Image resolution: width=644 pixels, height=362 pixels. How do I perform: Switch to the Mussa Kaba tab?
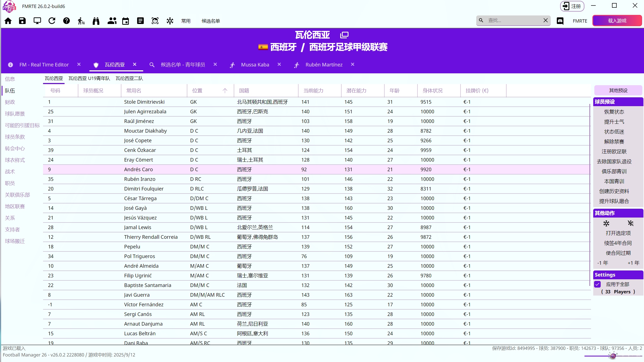[255, 65]
